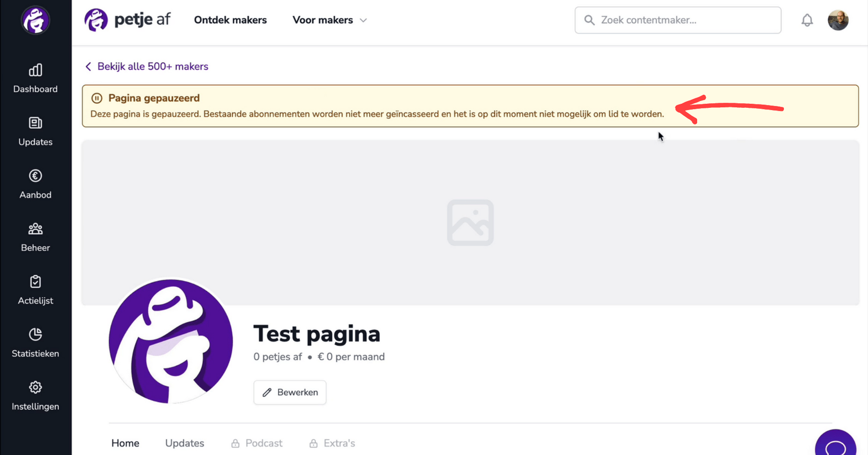Select the Home tab
This screenshot has height=455, width=868.
(x=125, y=443)
